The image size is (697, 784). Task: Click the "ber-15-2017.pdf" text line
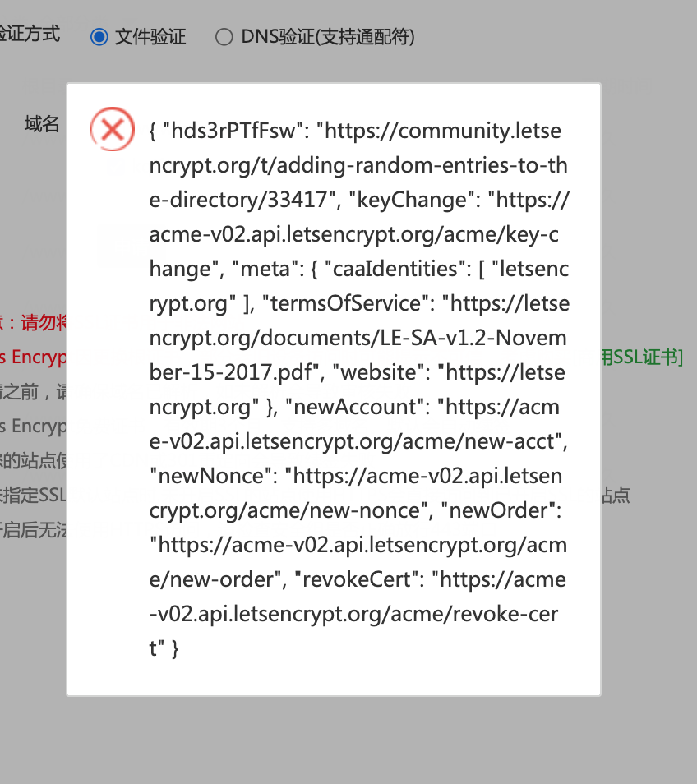click(357, 372)
